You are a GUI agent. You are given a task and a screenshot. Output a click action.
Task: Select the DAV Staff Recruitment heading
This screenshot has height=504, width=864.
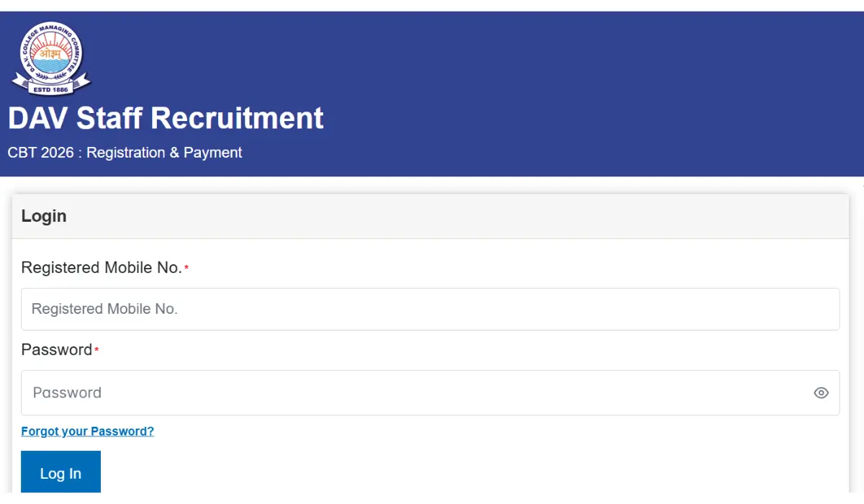166,118
